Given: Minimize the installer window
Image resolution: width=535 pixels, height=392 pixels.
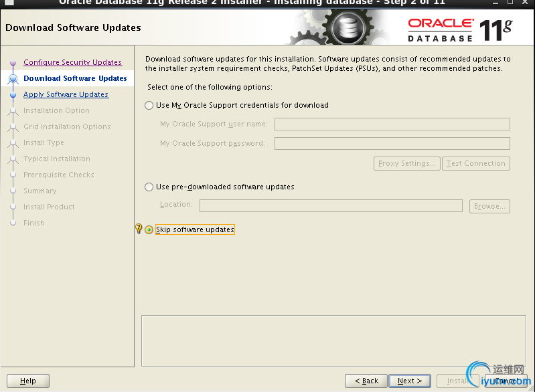Looking at the screenshot, I should (495, 3).
